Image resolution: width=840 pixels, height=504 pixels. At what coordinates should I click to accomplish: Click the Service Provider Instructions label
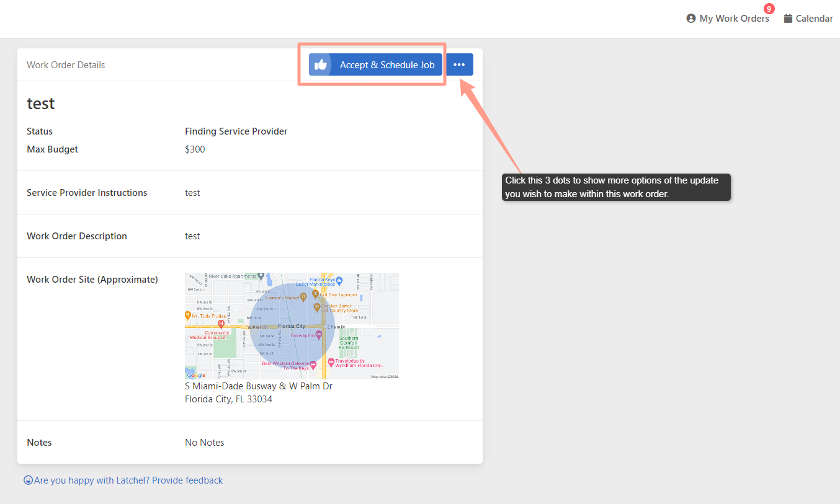[87, 193]
